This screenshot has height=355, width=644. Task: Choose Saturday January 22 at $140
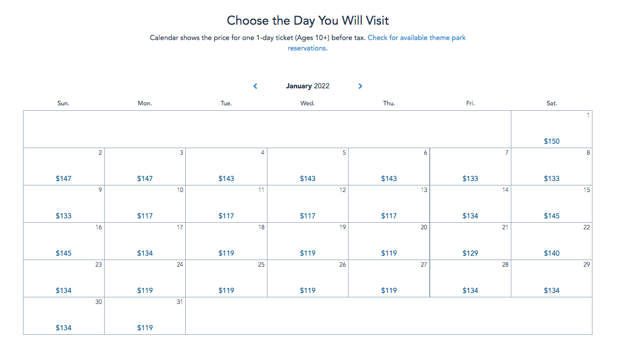coord(551,241)
